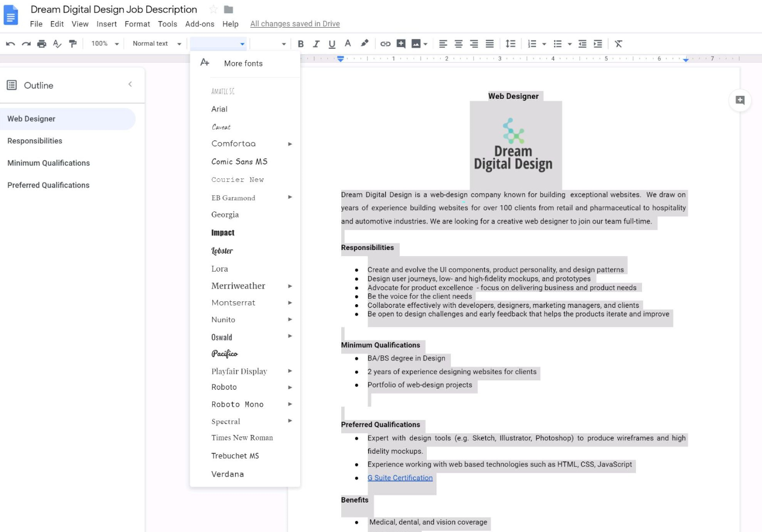The image size is (762, 532).
Task: Choose More fonts from the font list
Action: [245, 63]
